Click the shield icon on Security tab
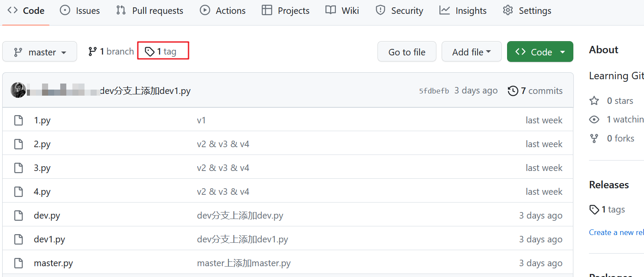This screenshot has height=277, width=644. (x=381, y=10)
